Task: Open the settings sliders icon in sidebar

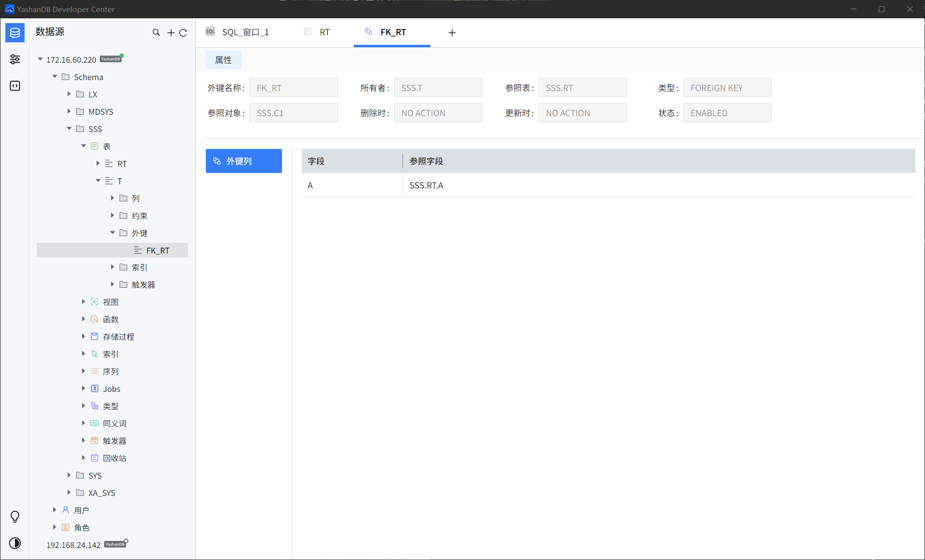Action: (x=15, y=59)
